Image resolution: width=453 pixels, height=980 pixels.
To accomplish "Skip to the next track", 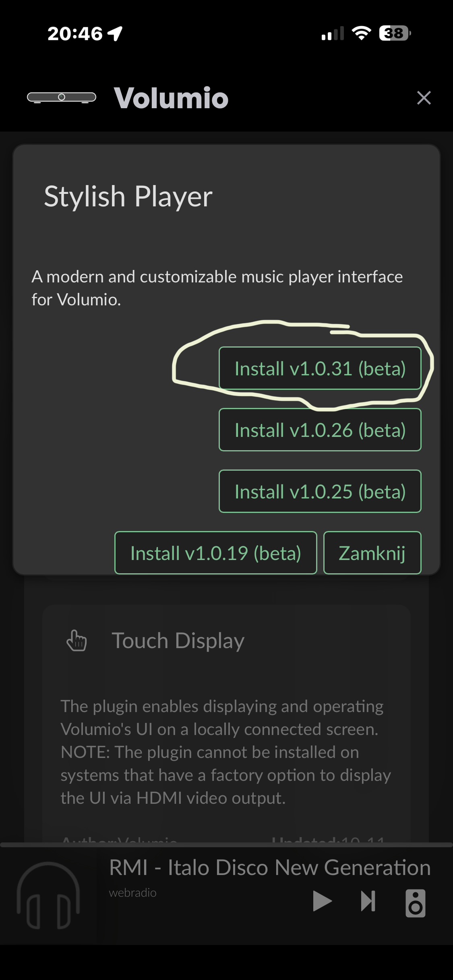I will pos(368,901).
